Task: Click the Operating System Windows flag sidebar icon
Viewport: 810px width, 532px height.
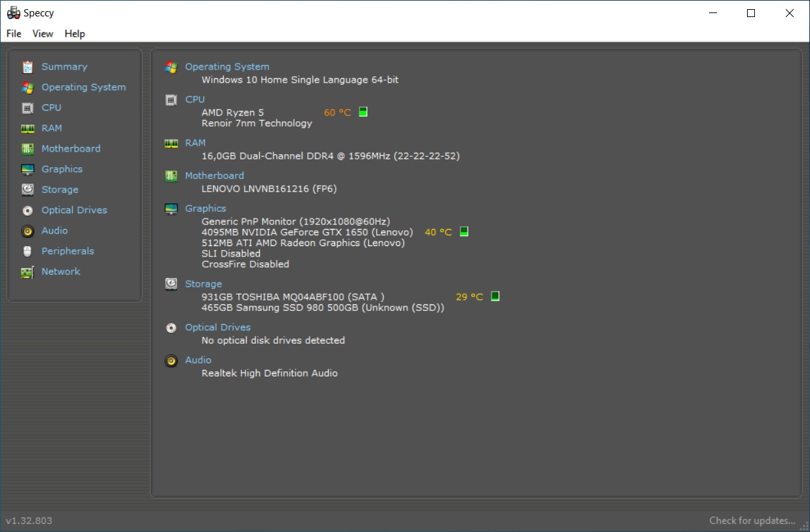Action: (x=28, y=87)
